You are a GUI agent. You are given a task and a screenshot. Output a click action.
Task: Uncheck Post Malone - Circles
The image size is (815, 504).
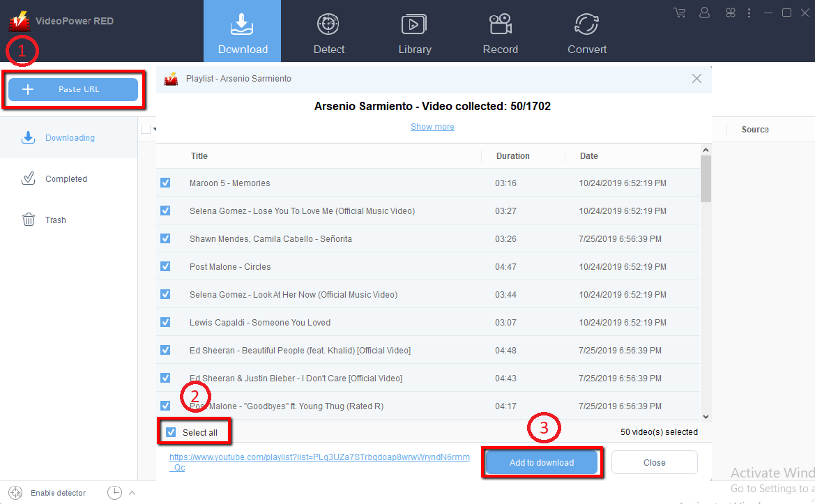(x=165, y=266)
